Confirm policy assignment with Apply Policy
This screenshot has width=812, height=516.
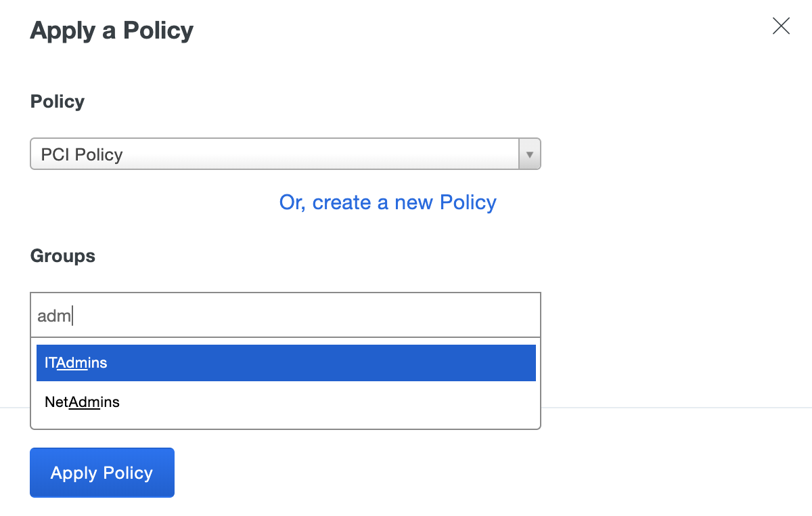click(x=101, y=472)
